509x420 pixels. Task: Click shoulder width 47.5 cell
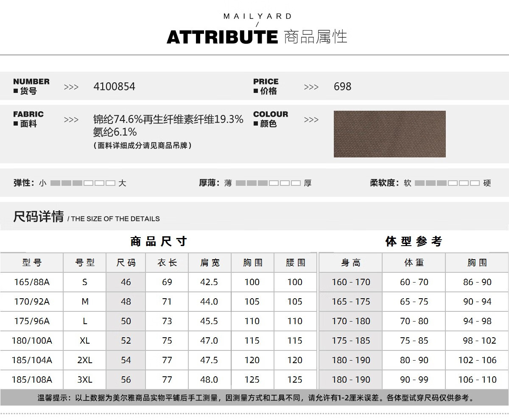click(210, 360)
